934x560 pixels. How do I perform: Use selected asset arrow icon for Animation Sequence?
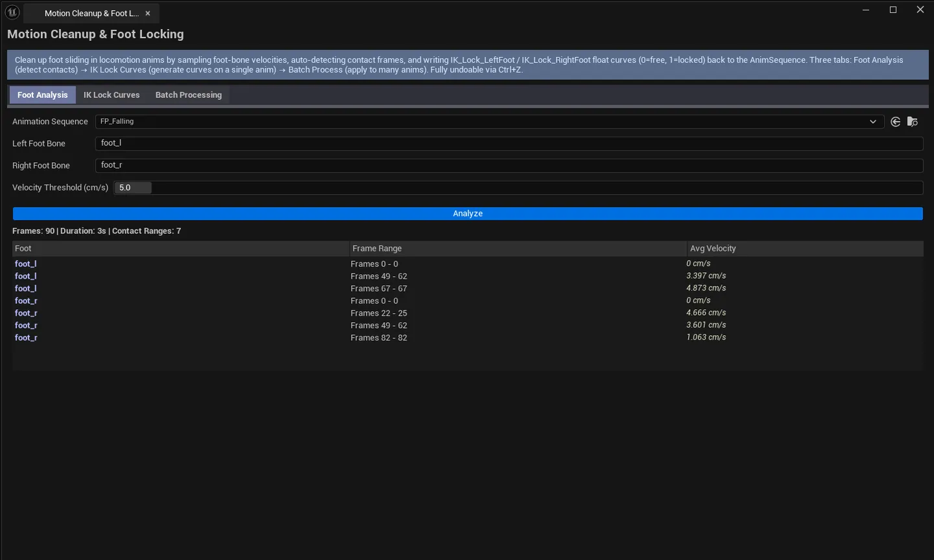[896, 122]
